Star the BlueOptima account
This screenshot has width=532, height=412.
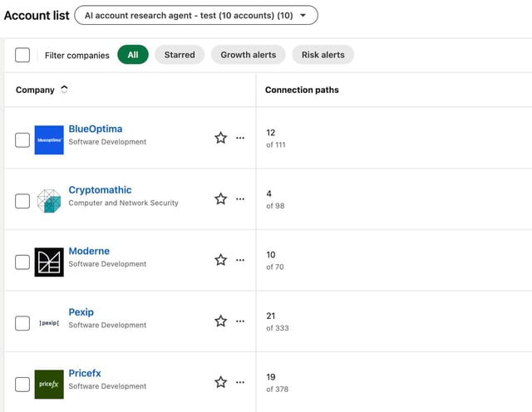click(x=220, y=138)
